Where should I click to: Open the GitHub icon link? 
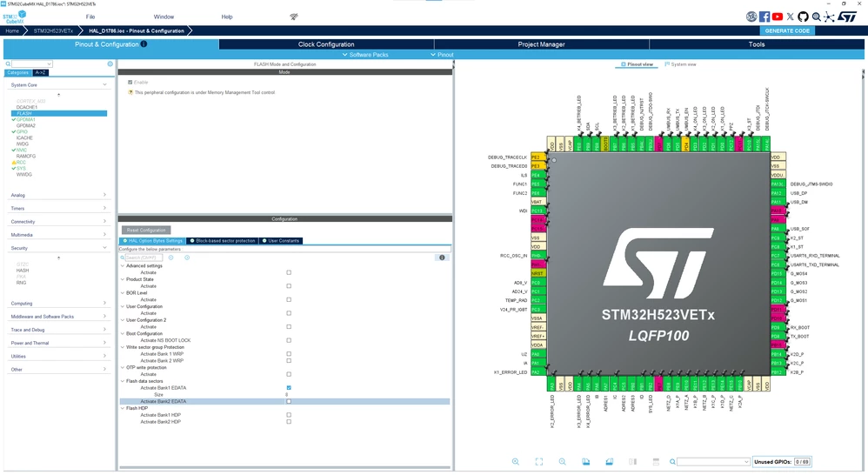pos(804,17)
